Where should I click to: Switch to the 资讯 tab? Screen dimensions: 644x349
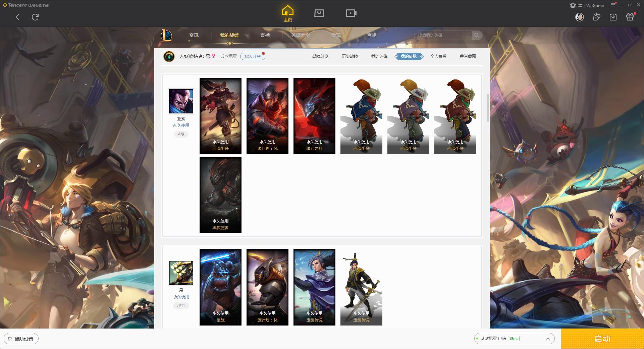coord(194,35)
